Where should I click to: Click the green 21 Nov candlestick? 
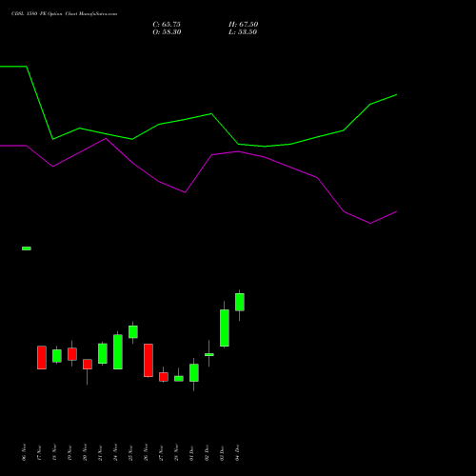click(103, 353)
